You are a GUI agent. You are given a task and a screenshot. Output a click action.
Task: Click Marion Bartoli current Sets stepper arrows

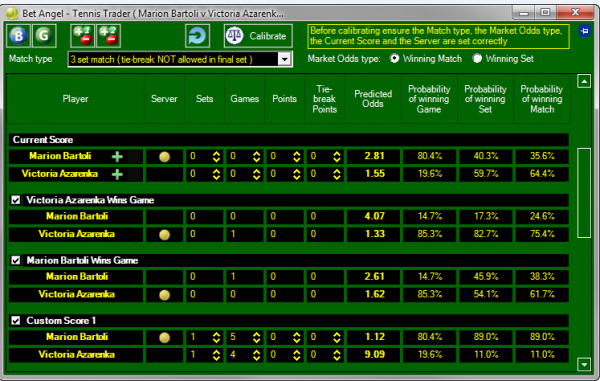coord(217,156)
